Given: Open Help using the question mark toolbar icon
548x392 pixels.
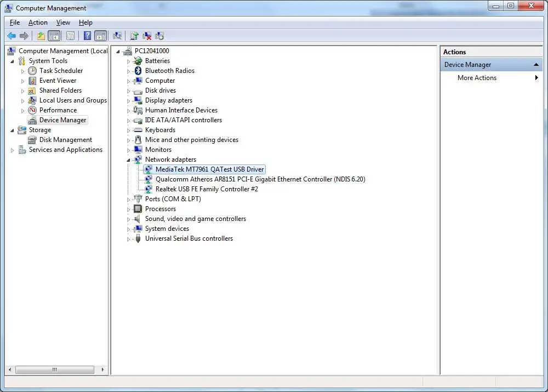Looking at the screenshot, I should pyautogui.click(x=88, y=36).
